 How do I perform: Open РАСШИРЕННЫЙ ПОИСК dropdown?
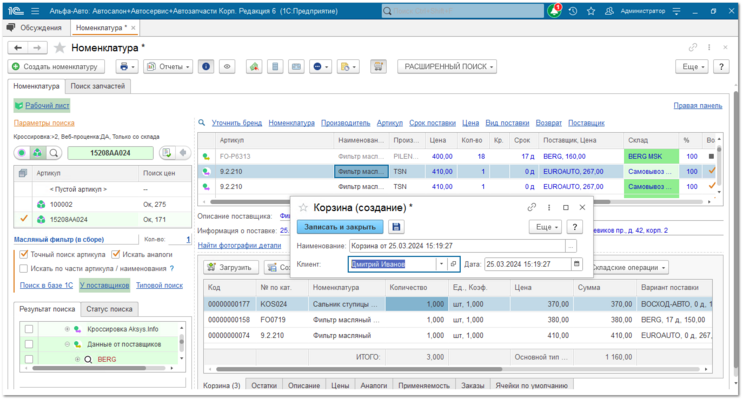coord(448,67)
